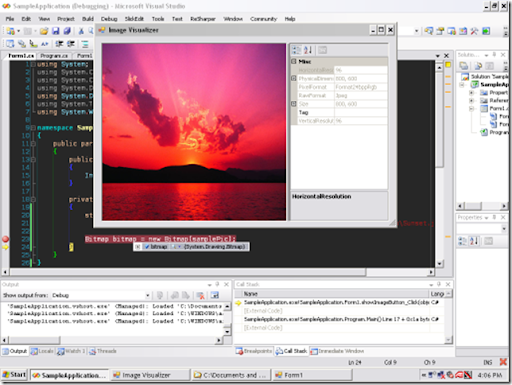Click the Cut scissors icon in the toolbar
The width and height of the screenshot is (512, 385).
(x=81, y=31)
